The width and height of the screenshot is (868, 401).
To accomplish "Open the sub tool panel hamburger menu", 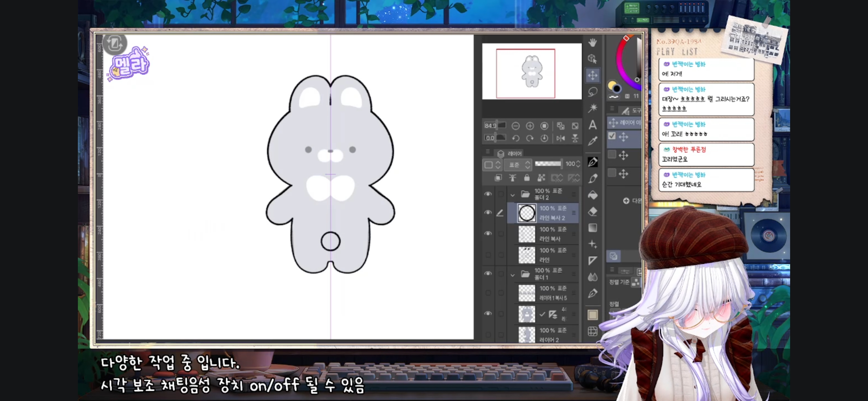I will (612, 109).
